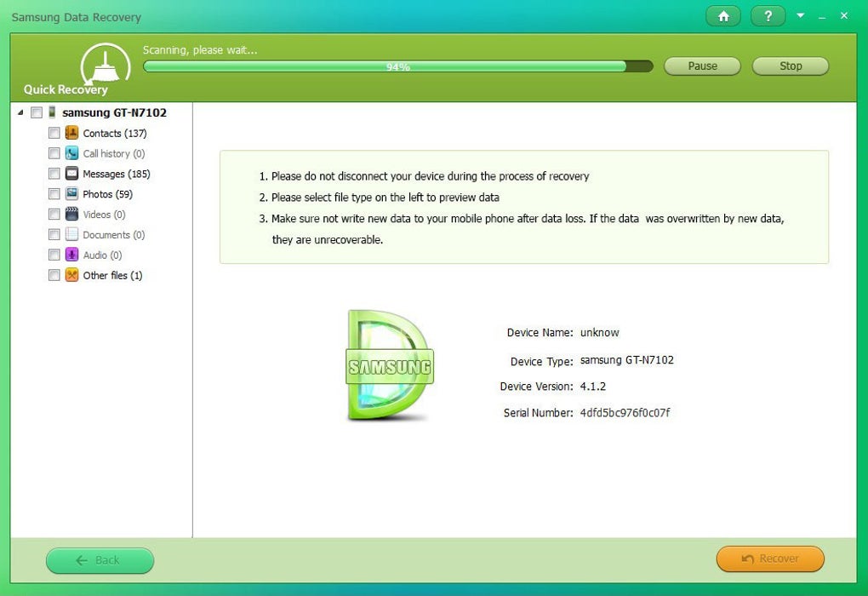The image size is (868, 596).
Task: Click the Device Type value samsung GT-N7102
Action: pos(626,360)
